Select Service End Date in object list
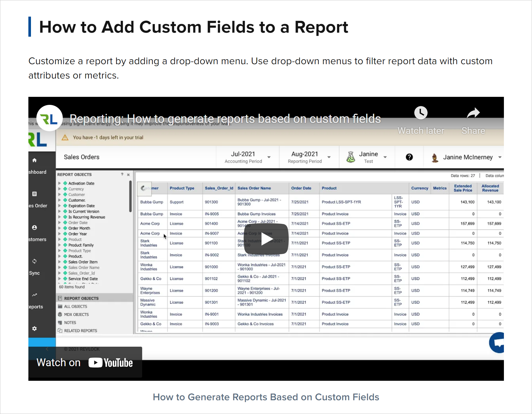The width and height of the screenshot is (532, 414). 83,279
